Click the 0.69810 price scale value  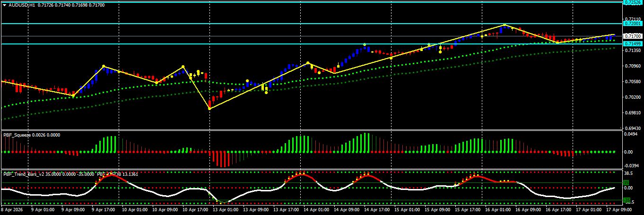tap(633, 113)
